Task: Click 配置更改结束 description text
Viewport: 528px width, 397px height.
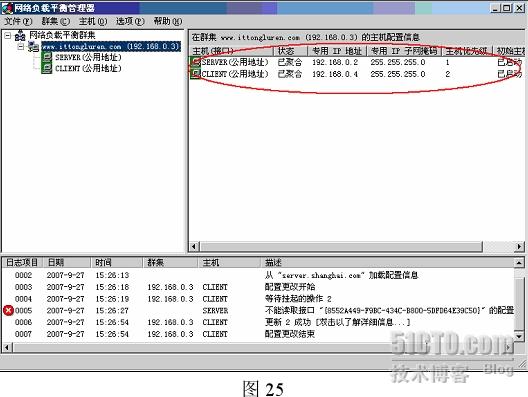Action: pos(290,334)
